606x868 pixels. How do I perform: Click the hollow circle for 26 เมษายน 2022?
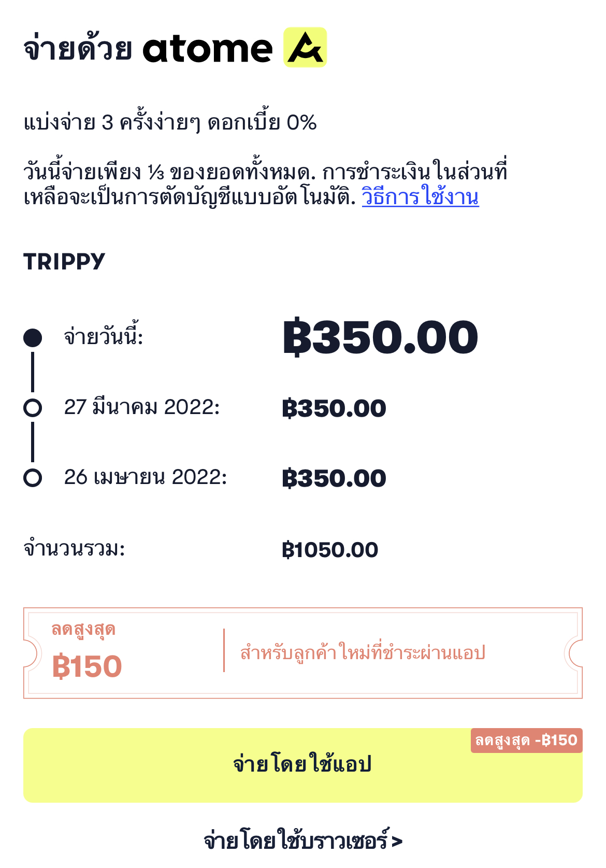pos(33,477)
